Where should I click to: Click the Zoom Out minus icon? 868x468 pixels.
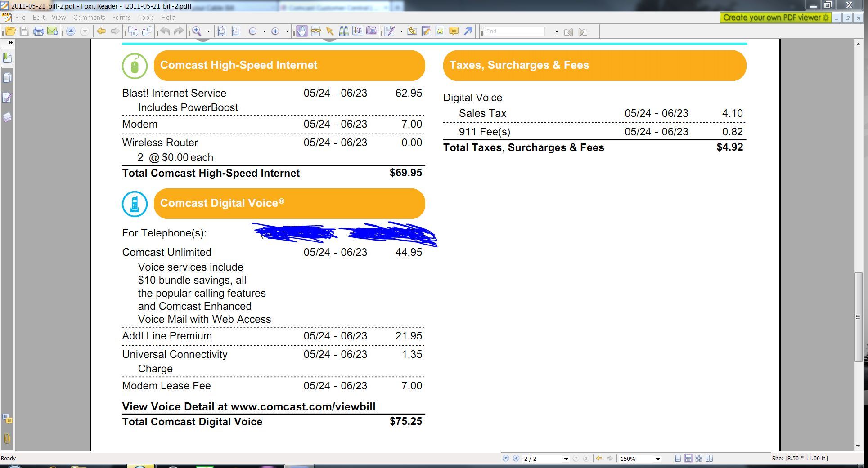click(252, 31)
